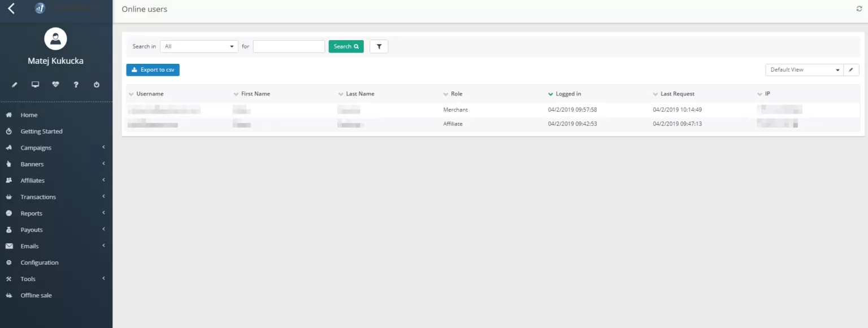868x328 pixels.
Task: Click the heart icon in the profile bar
Action: tap(55, 84)
